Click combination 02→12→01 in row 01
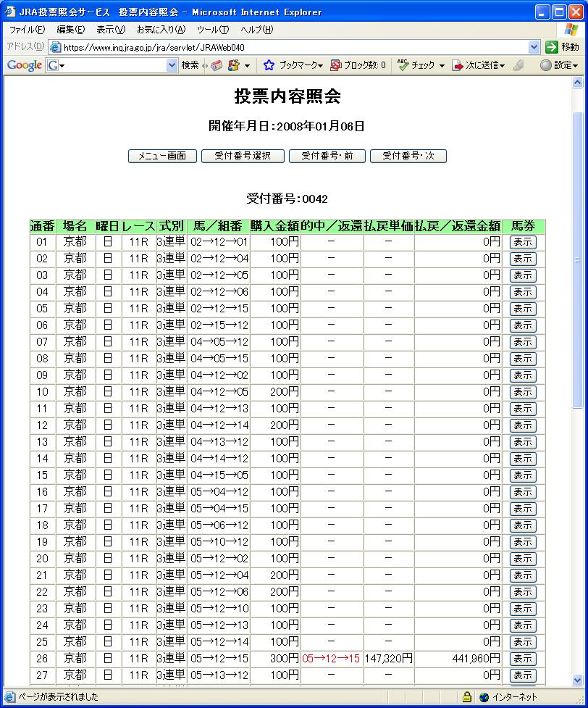 pyautogui.click(x=219, y=242)
